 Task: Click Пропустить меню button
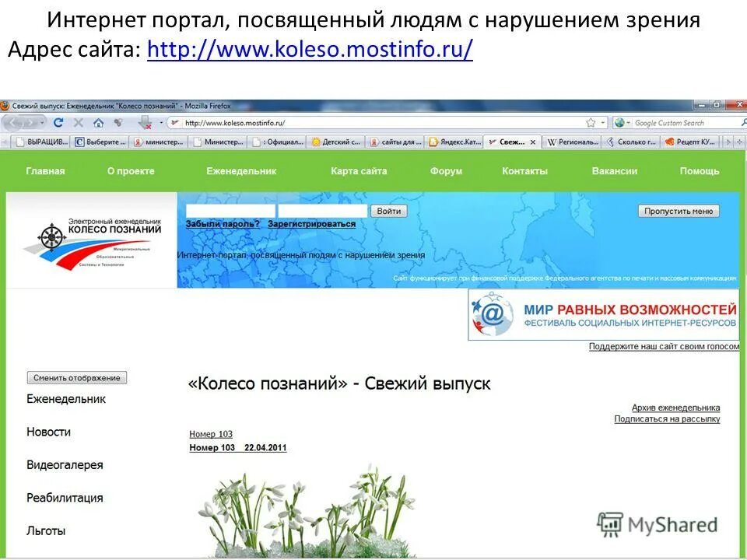(x=679, y=209)
